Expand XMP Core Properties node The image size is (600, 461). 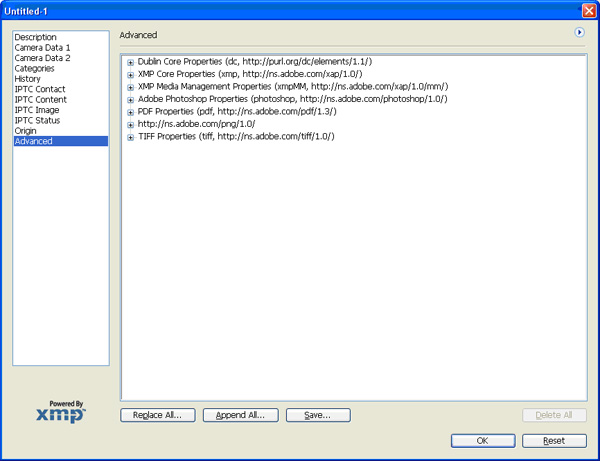point(131,75)
